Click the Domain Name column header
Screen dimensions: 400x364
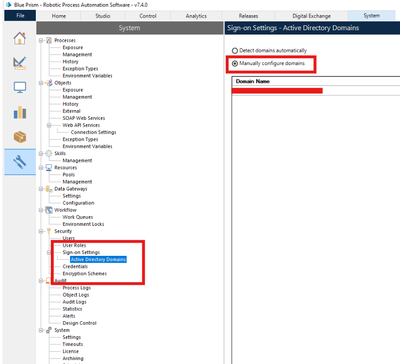pos(253,81)
